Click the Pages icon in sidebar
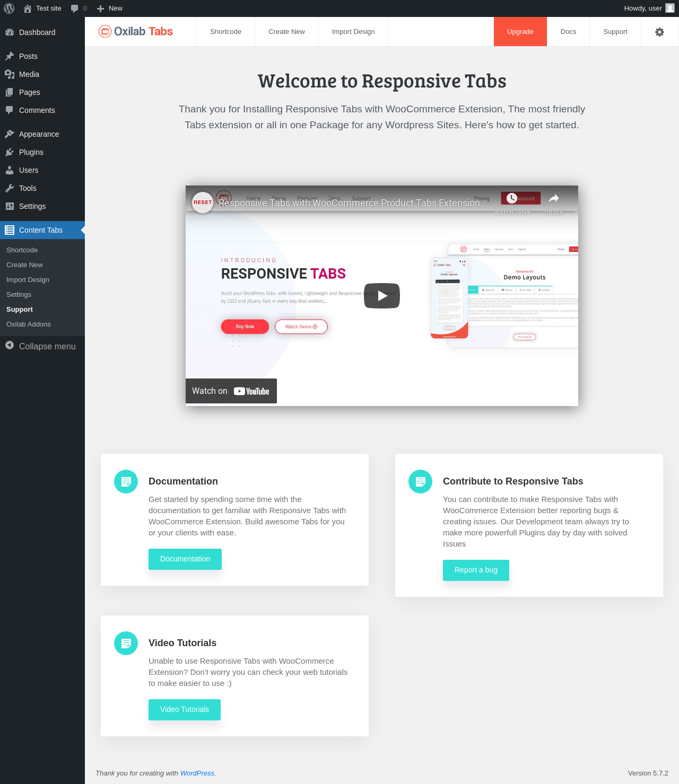 point(10,92)
